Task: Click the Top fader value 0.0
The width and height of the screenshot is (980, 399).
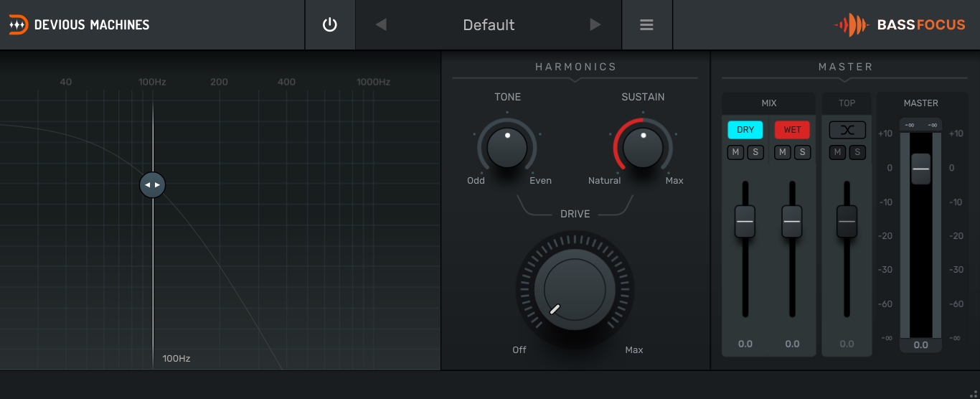Action: (847, 344)
